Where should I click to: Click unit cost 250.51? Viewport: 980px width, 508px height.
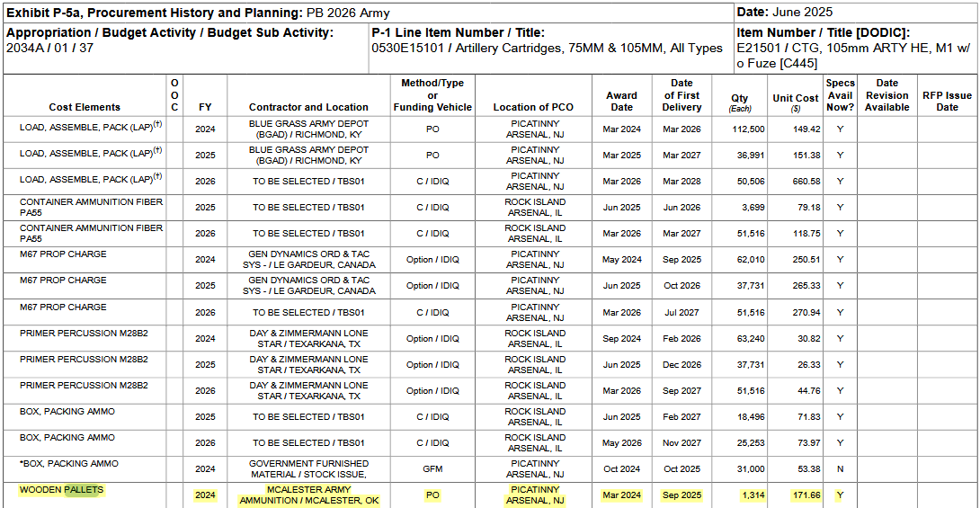coord(806,259)
